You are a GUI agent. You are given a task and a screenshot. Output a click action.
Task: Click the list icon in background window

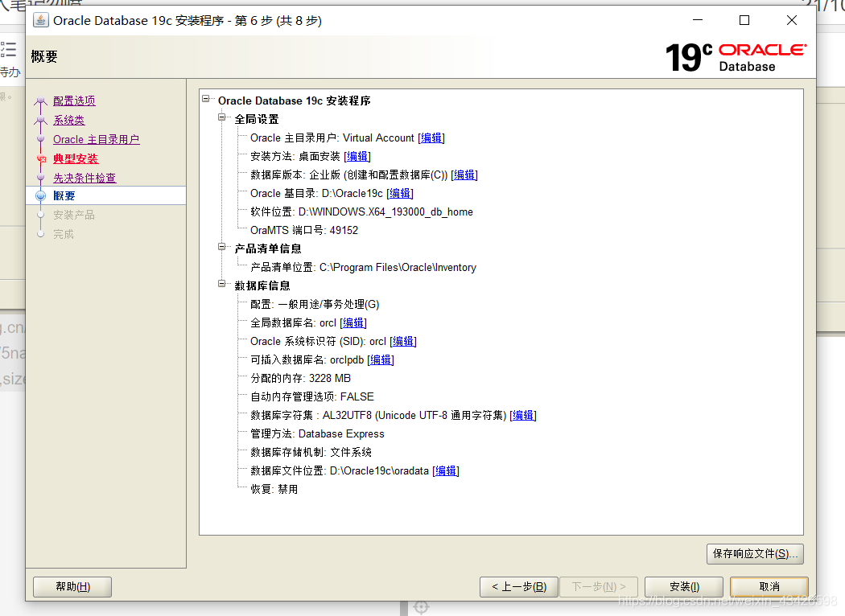[x=8, y=49]
